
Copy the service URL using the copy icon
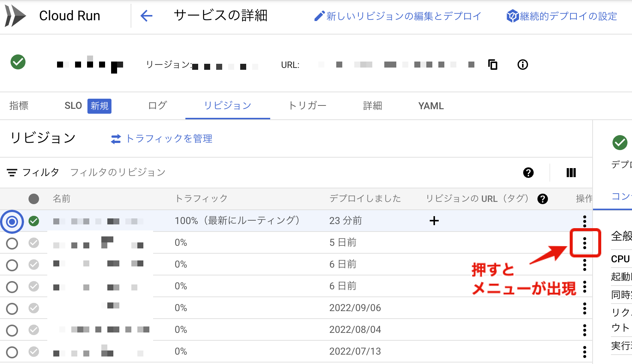coord(492,65)
